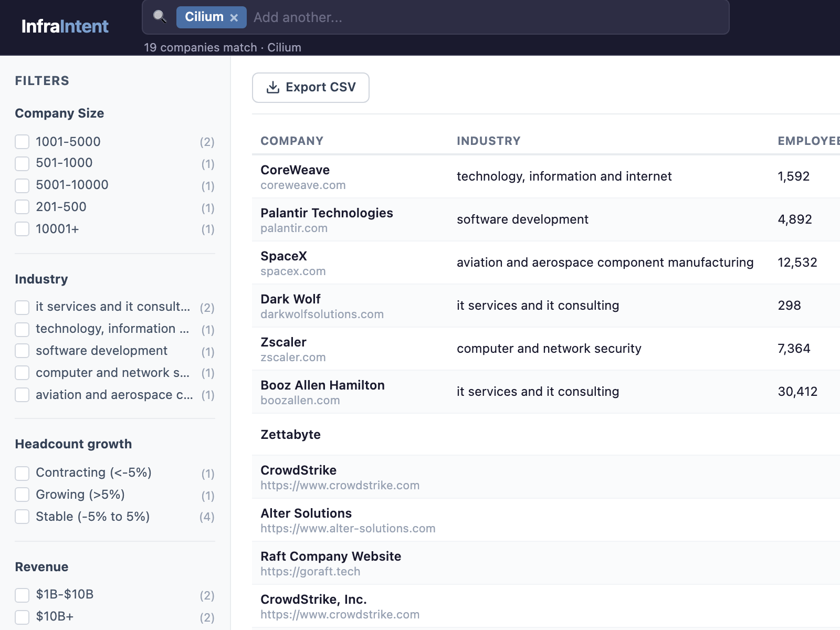
Task: Check the Stable (-5% to 5%) filter
Action: coord(22,517)
